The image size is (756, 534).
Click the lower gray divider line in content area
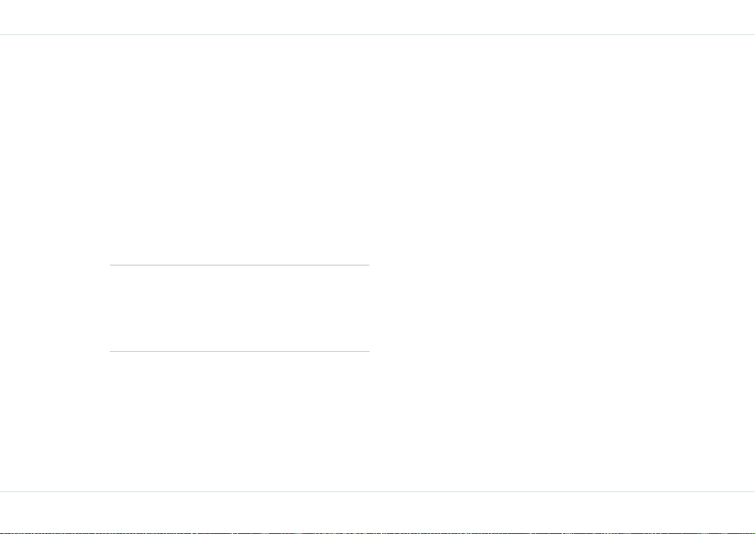tap(239, 351)
